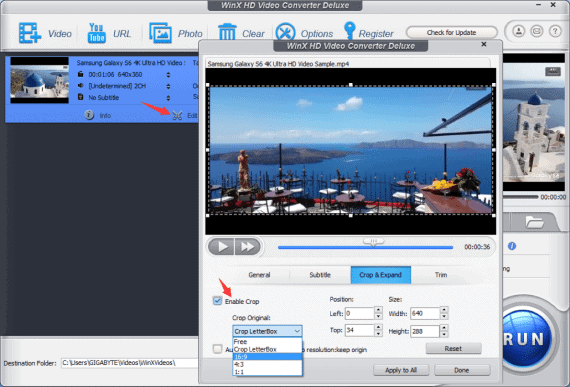This screenshot has height=387, width=570.
Task: Click the add Video film icon
Action: tap(30, 33)
